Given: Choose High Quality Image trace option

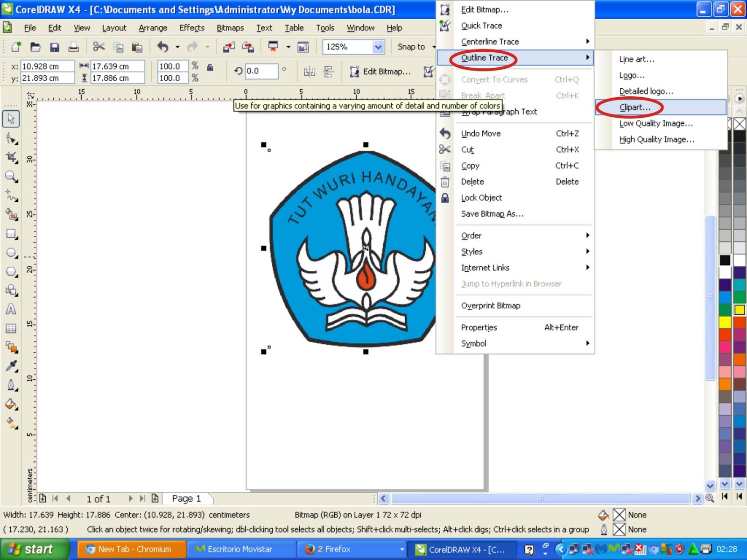Looking at the screenshot, I should [x=661, y=139].
